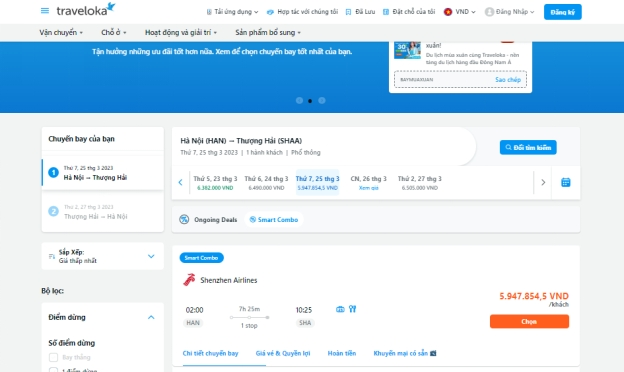This screenshot has width=624, height=372.
Task: Click the 5.947.854,5 VND flight price
Action: (x=534, y=296)
